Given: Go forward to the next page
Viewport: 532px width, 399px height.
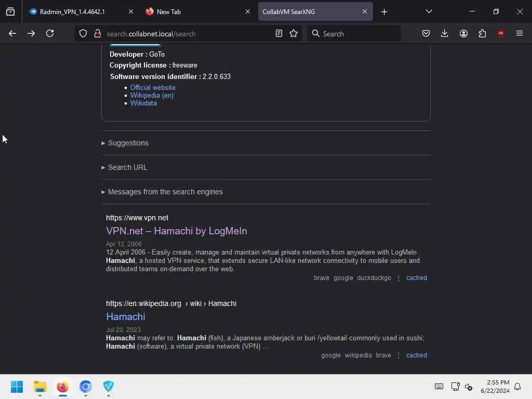Looking at the screenshot, I should [31, 33].
